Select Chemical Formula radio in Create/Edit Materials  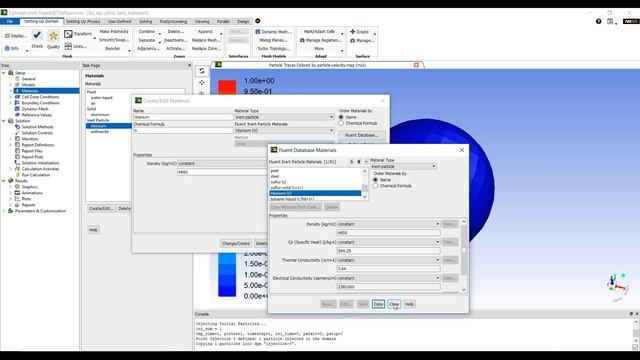click(341, 123)
